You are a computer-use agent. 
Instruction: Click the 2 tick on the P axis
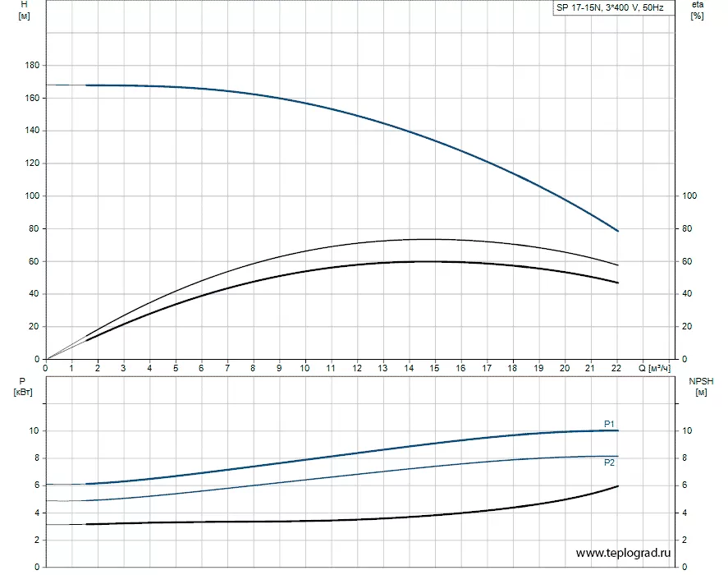pyautogui.click(x=35, y=540)
